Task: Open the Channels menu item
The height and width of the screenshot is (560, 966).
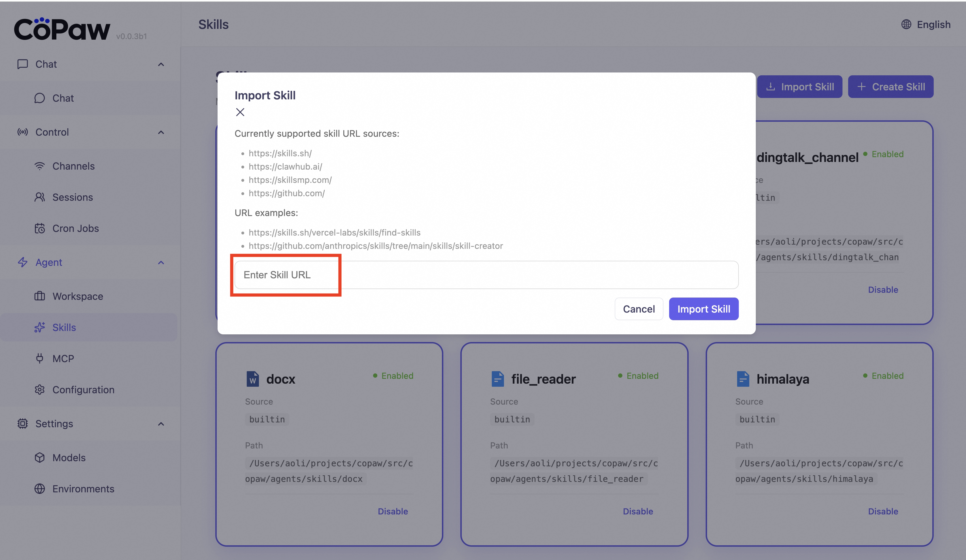Action: tap(73, 166)
